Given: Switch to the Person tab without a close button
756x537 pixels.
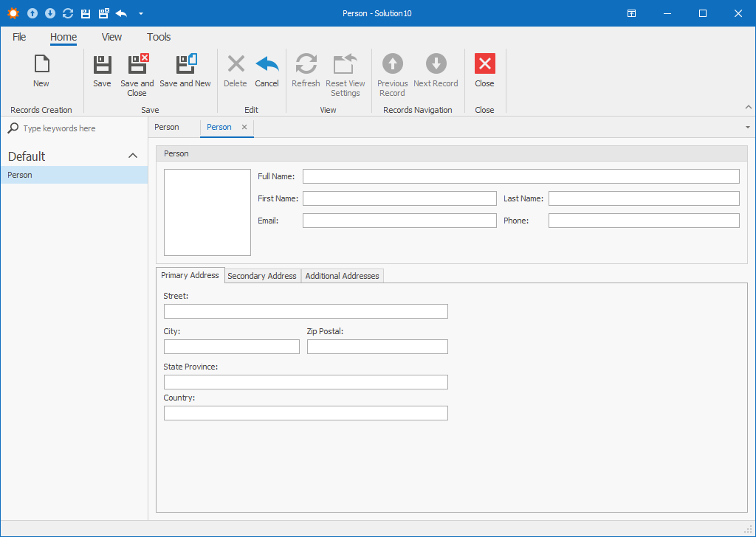Looking at the screenshot, I should coord(167,127).
